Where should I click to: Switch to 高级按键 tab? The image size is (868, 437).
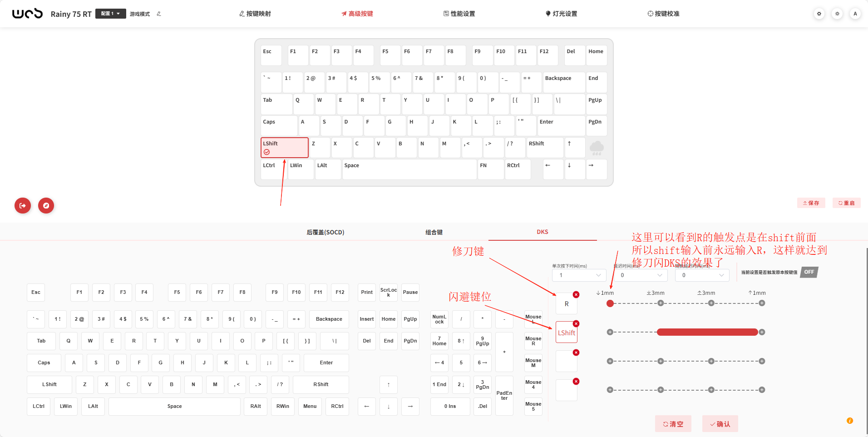tap(357, 14)
